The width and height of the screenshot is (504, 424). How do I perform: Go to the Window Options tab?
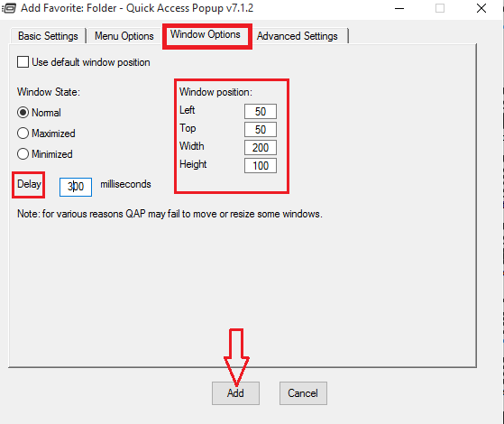(x=206, y=34)
